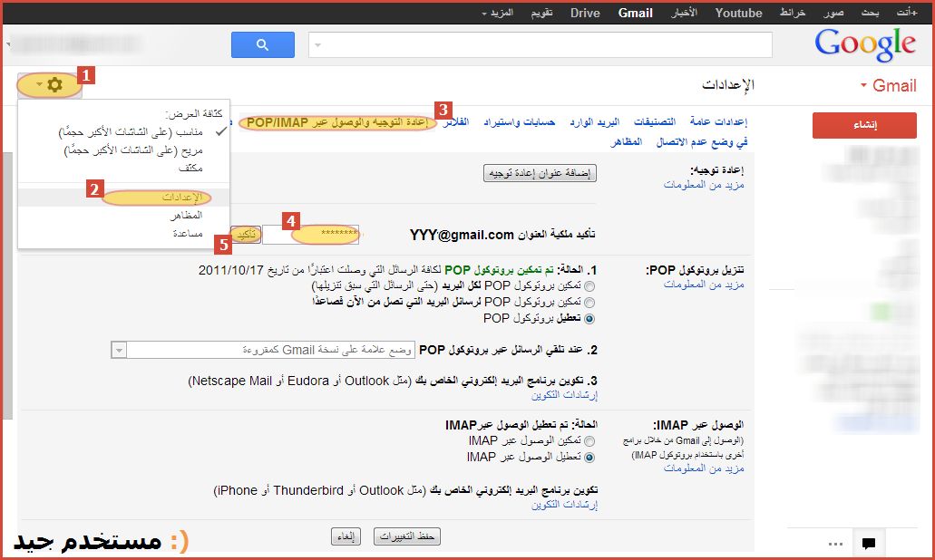
Task: Open حسابات واستيراد settings tab
Action: pyautogui.click(x=520, y=122)
